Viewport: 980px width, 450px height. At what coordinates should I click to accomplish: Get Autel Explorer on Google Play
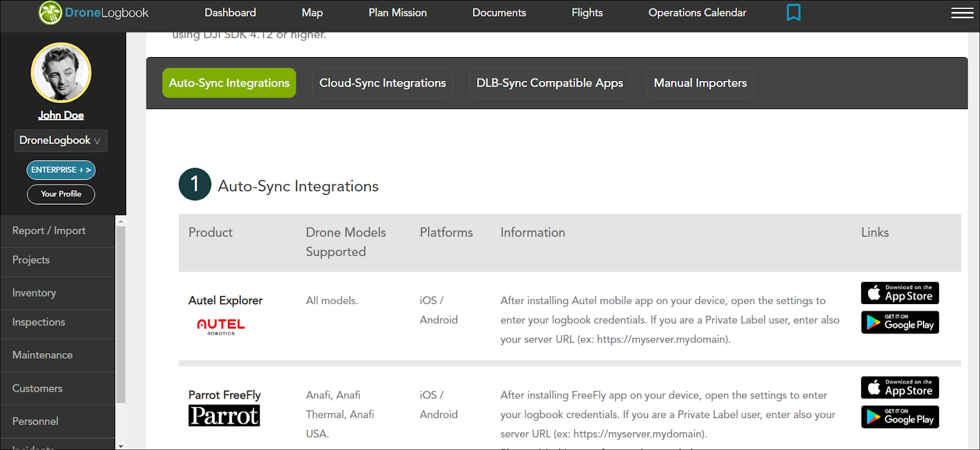[900, 322]
